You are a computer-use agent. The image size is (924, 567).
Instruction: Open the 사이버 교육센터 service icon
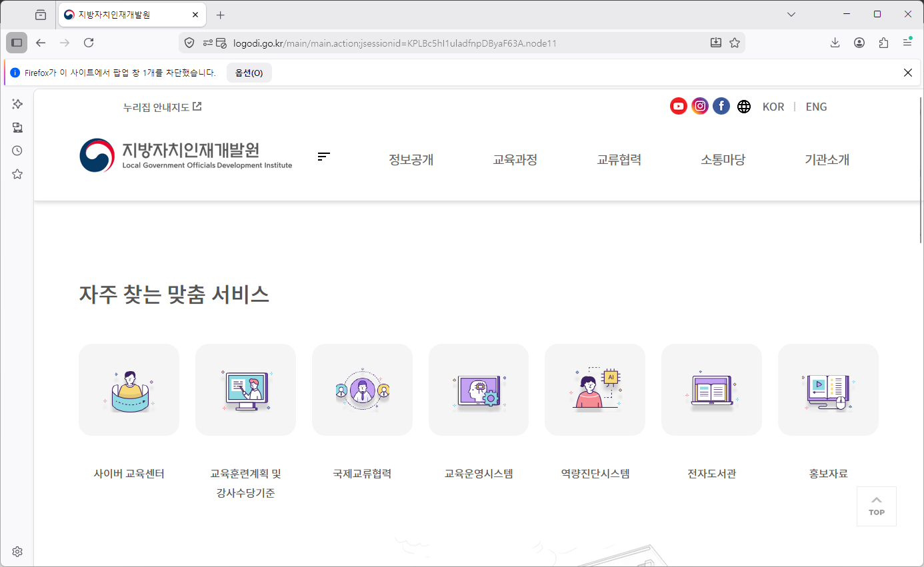pyautogui.click(x=129, y=390)
